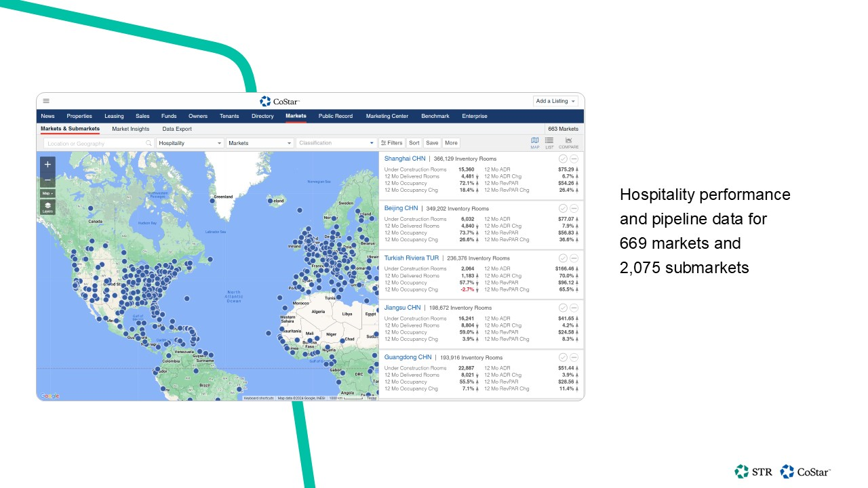Zoom in on the map
The image size is (868, 488).
[x=47, y=165]
